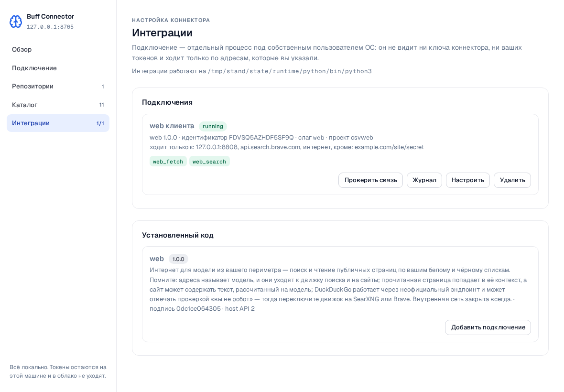Click the Buff Connector brain logo icon
This screenshot has width=564, height=392.
[x=16, y=22]
